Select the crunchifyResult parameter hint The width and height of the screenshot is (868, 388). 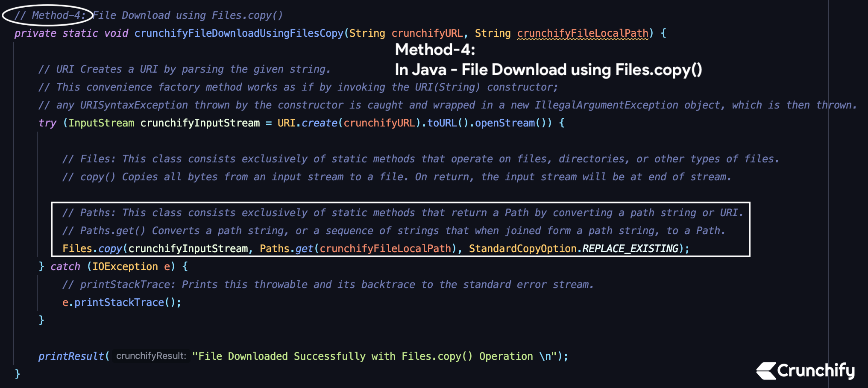[151, 356]
